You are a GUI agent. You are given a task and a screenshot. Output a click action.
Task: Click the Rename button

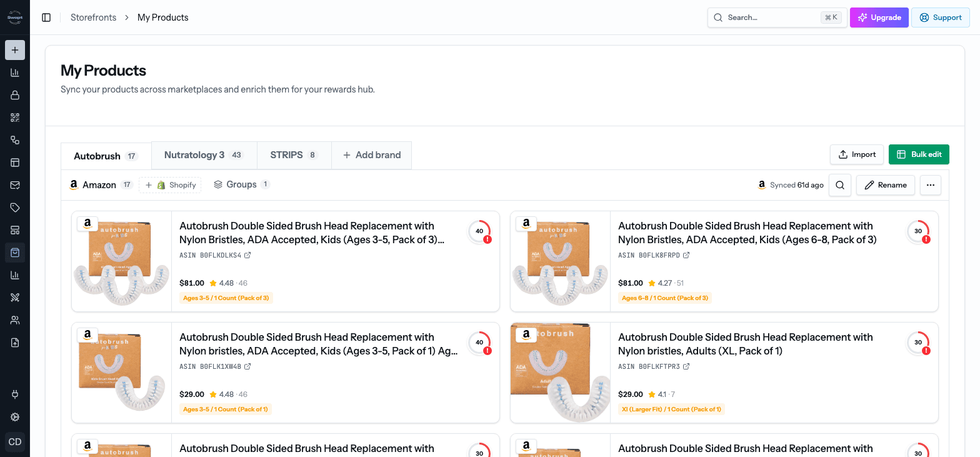pos(886,185)
